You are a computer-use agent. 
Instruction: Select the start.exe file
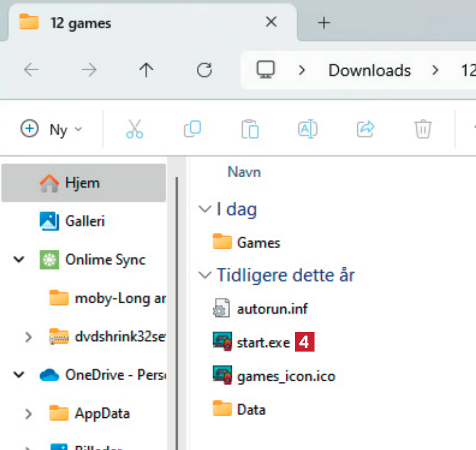pyautogui.click(x=263, y=341)
